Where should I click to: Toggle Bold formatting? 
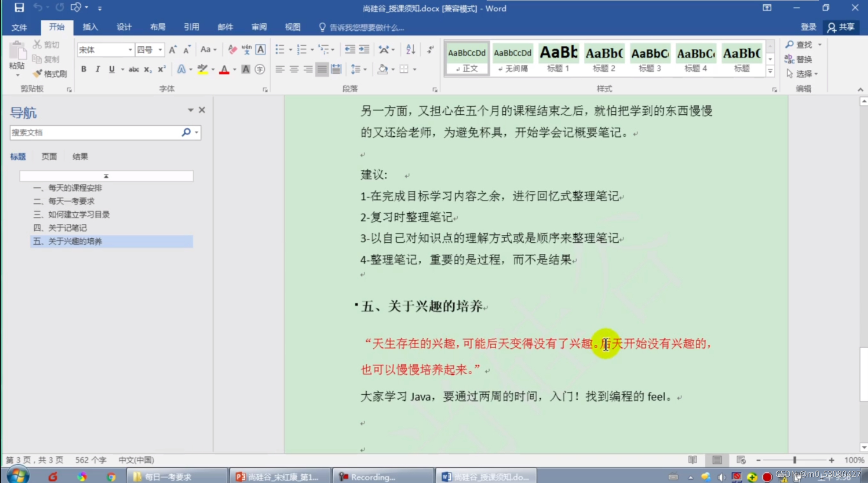coord(84,69)
